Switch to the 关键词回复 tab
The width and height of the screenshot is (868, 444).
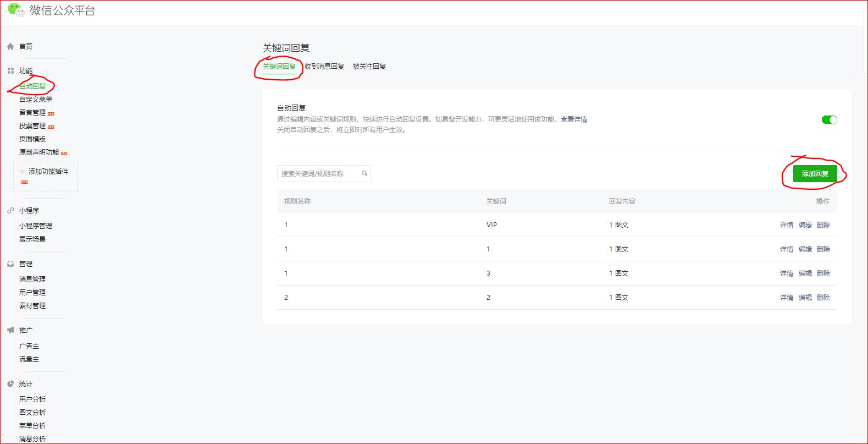pos(279,67)
